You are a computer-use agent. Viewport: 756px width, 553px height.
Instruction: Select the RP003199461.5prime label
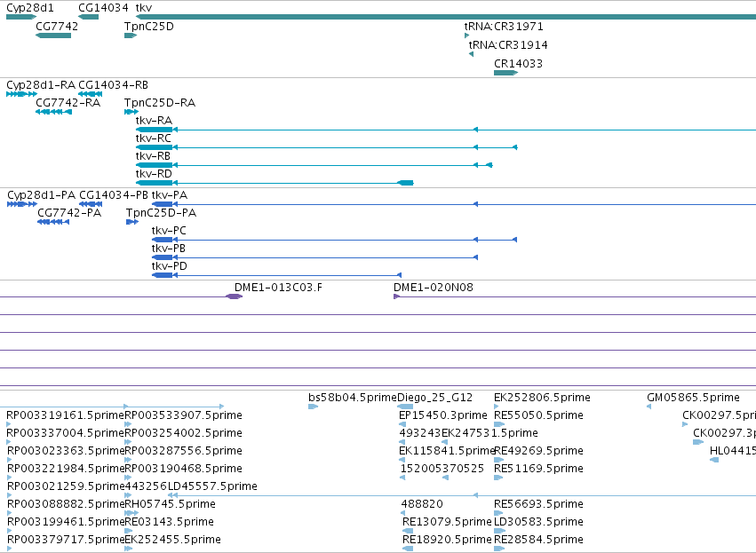click(66, 522)
